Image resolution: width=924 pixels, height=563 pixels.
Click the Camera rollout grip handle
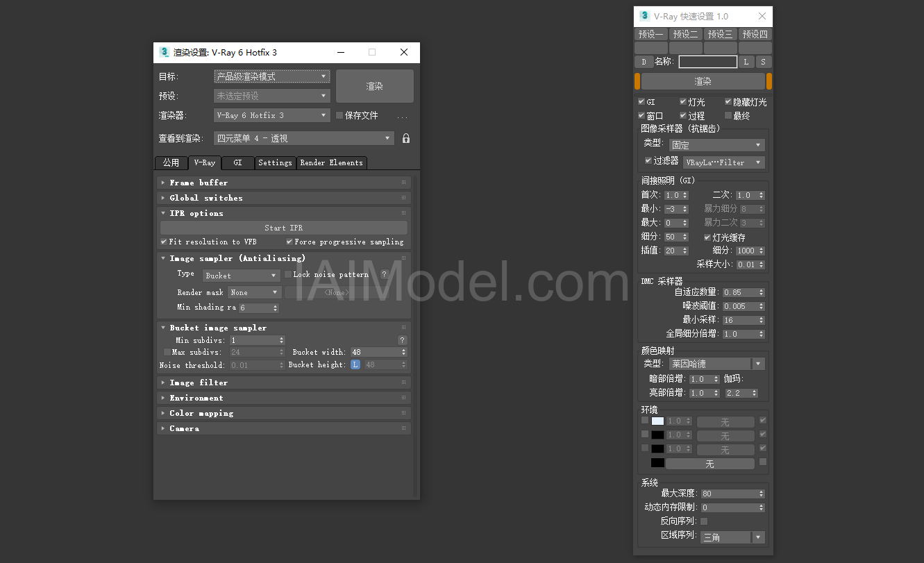pos(403,428)
